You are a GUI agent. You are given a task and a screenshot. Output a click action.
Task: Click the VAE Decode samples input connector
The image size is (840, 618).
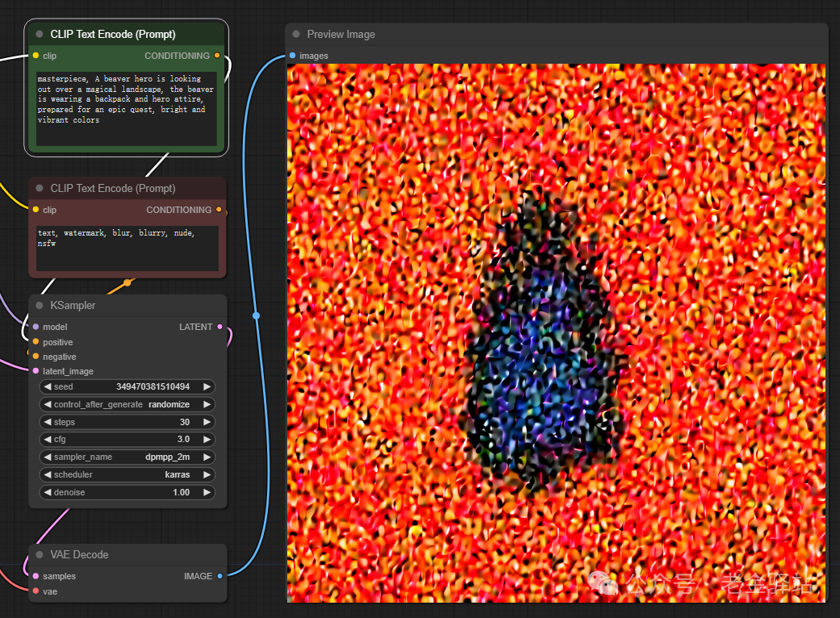click(x=36, y=576)
